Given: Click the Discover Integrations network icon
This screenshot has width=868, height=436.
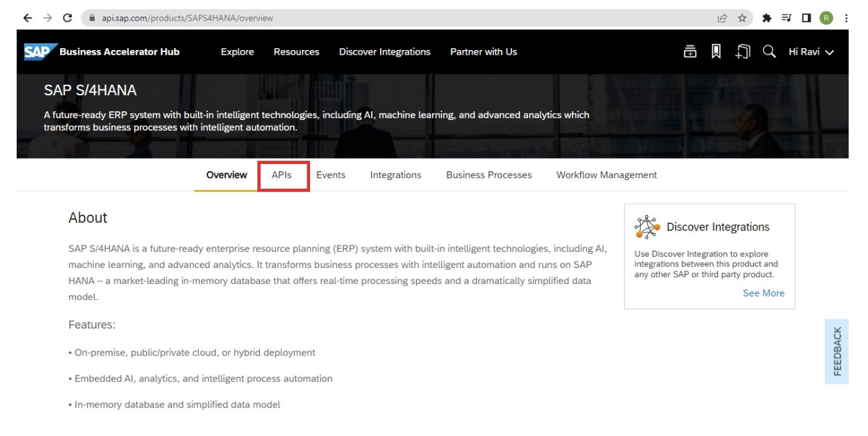Looking at the screenshot, I should [x=647, y=227].
